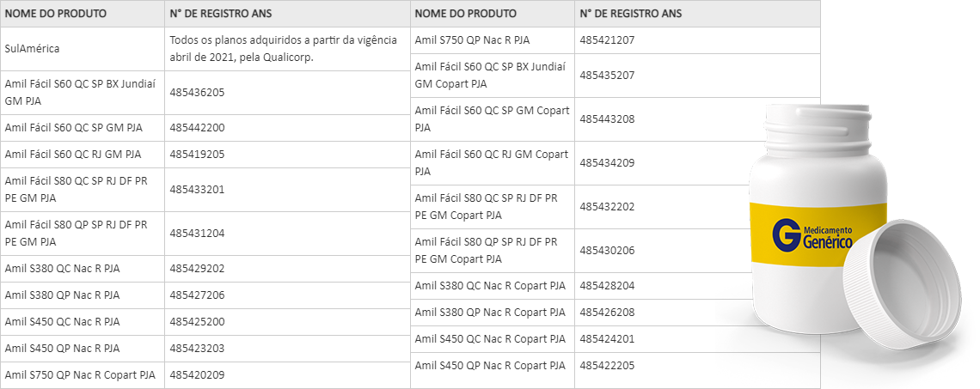Click registration number 485435207
980x389 pixels.
point(607,76)
